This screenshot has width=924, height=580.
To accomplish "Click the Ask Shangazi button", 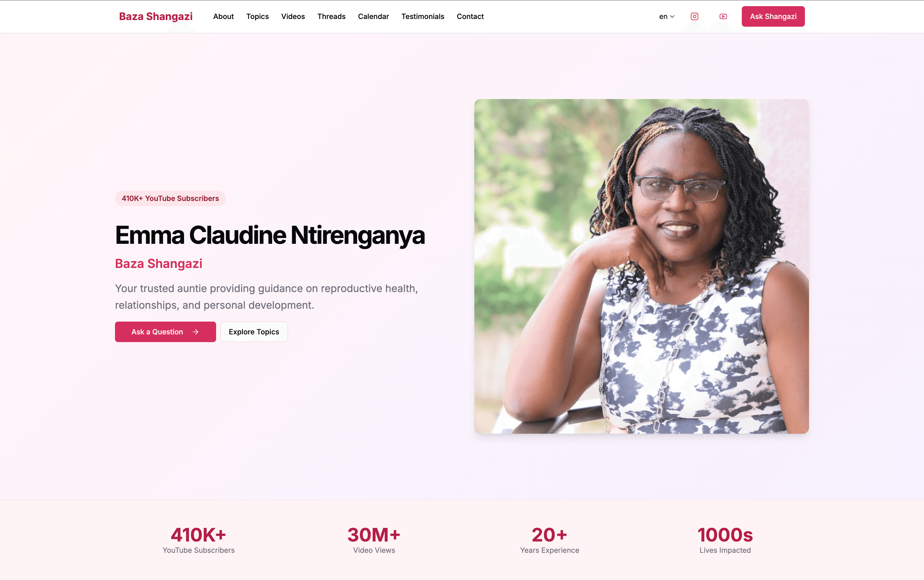I will point(773,16).
